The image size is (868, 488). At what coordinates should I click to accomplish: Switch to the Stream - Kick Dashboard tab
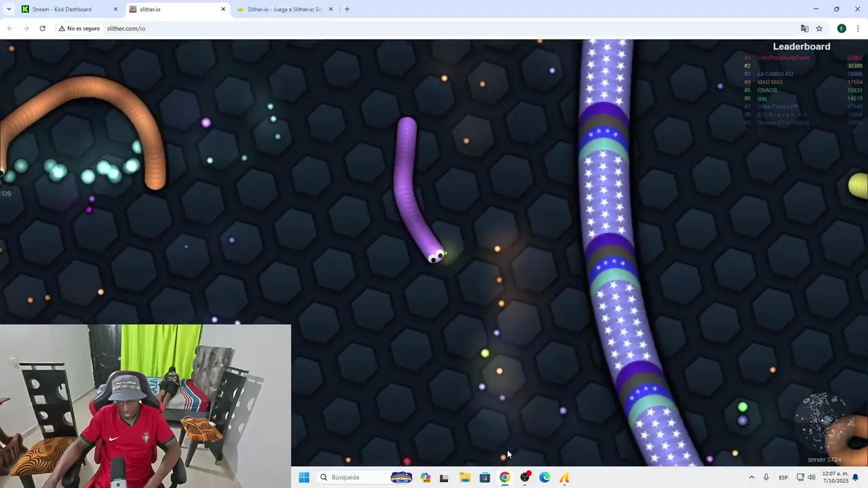(x=68, y=9)
